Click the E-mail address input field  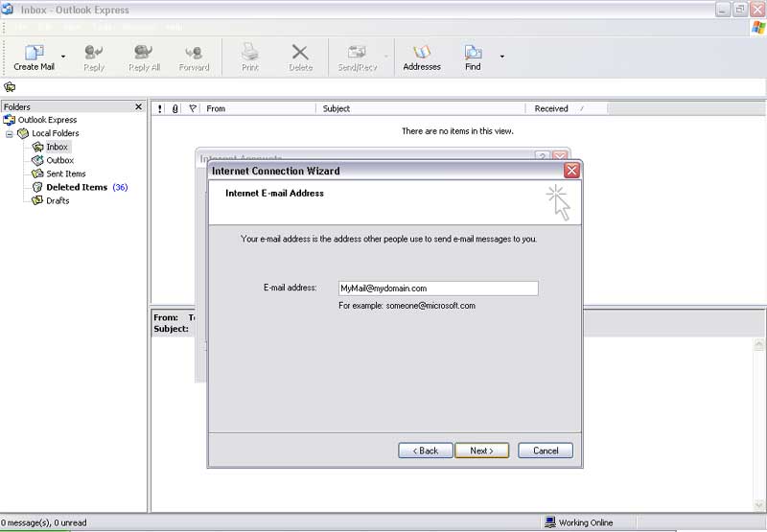[x=438, y=288]
